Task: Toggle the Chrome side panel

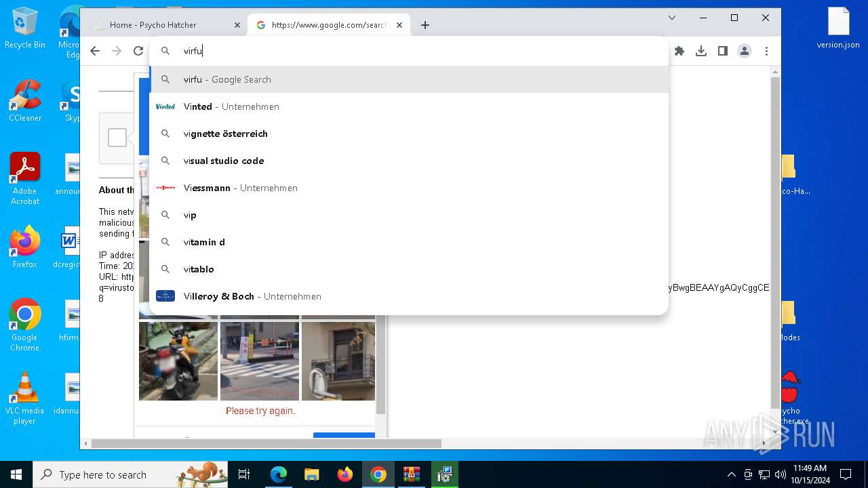Action: point(723,51)
